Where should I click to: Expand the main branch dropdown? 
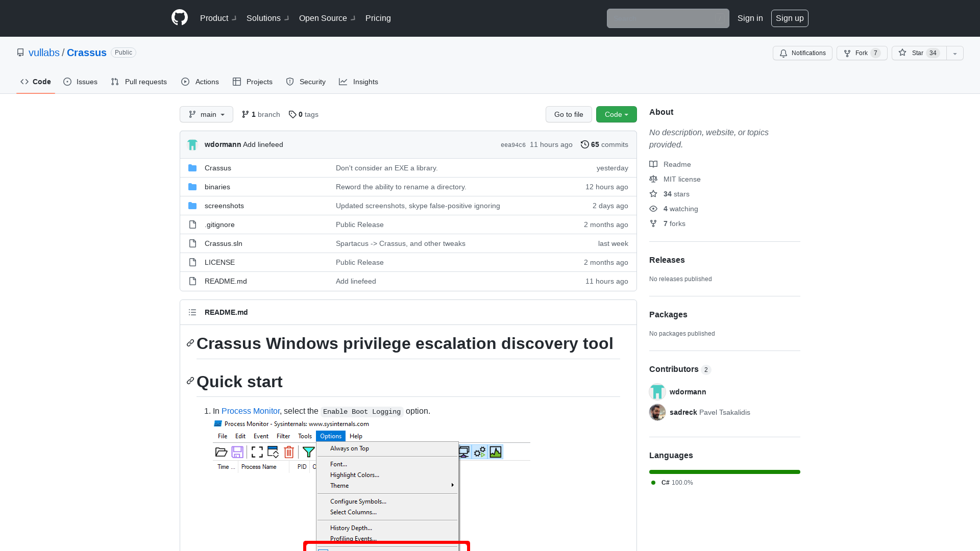pos(206,114)
